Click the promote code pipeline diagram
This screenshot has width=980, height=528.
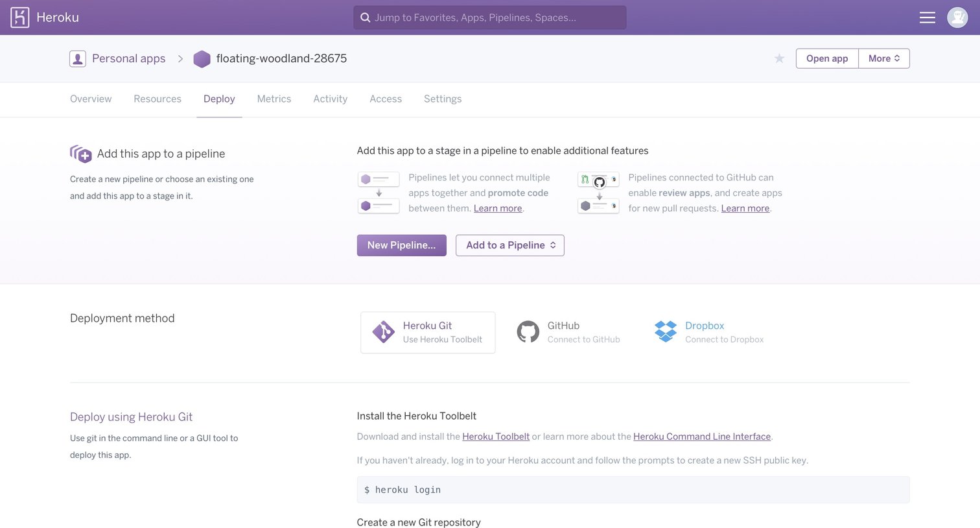point(379,193)
